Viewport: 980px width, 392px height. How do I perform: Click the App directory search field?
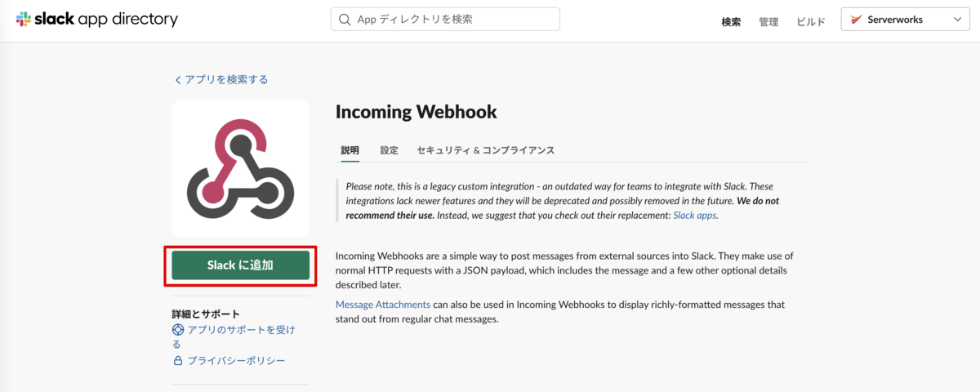coord(445,19)
